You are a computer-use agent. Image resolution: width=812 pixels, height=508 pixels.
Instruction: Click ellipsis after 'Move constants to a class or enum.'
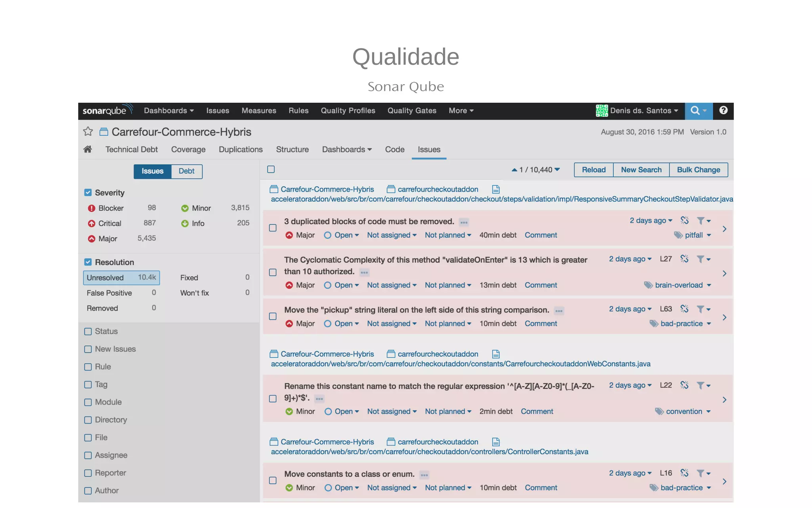point(424,475)
